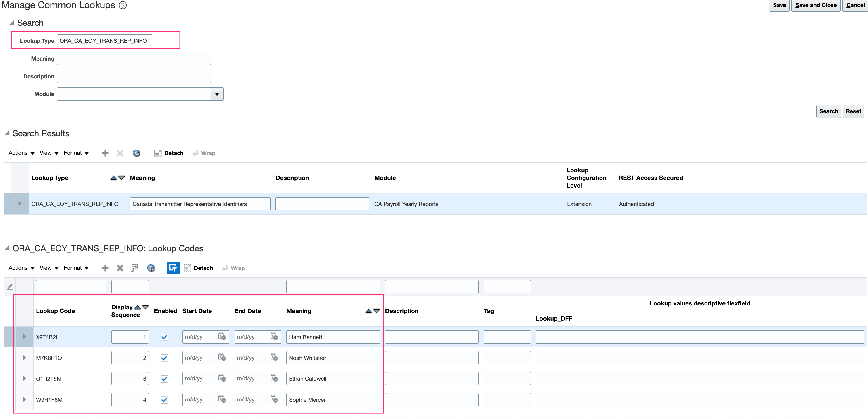Open the Format menu in Search Results

click(76, 153)
